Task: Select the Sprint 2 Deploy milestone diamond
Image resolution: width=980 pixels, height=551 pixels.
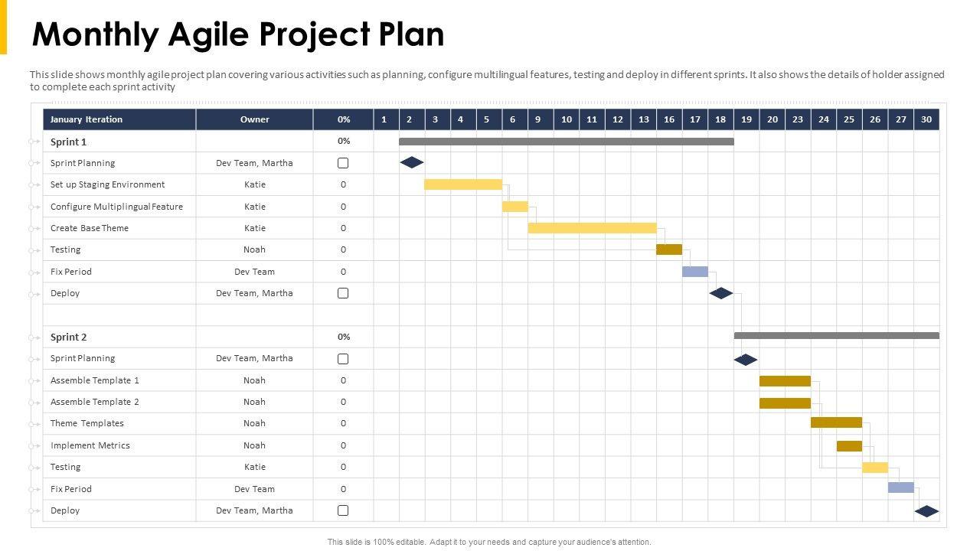Action: pyautogui.click(x=926, y=511)
